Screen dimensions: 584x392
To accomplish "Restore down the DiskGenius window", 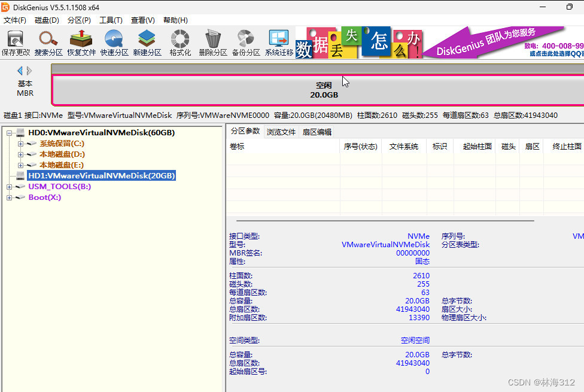I will coord(569,7).
